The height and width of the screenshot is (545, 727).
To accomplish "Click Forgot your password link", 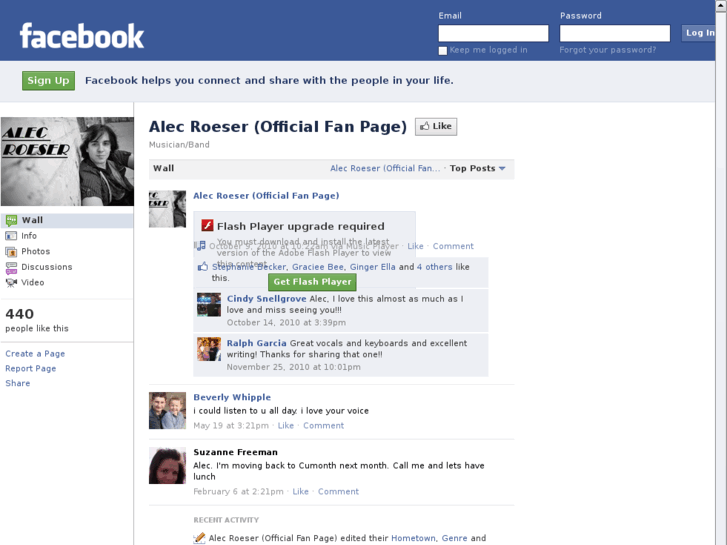I will [x=607, y=50].
